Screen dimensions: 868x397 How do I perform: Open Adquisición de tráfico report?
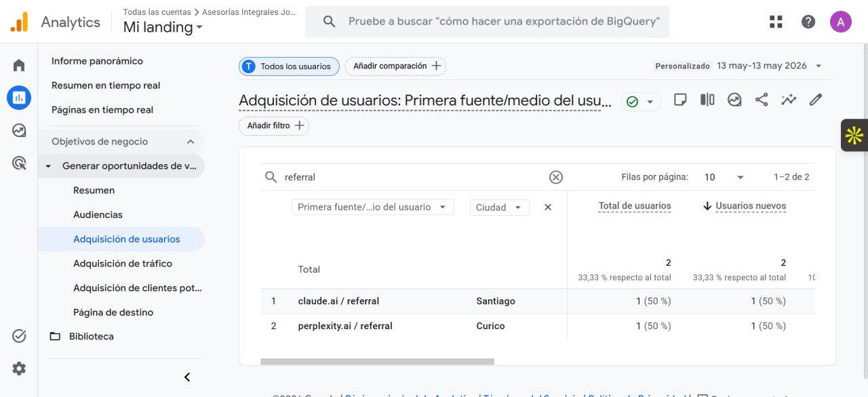[x=123, y=264]
